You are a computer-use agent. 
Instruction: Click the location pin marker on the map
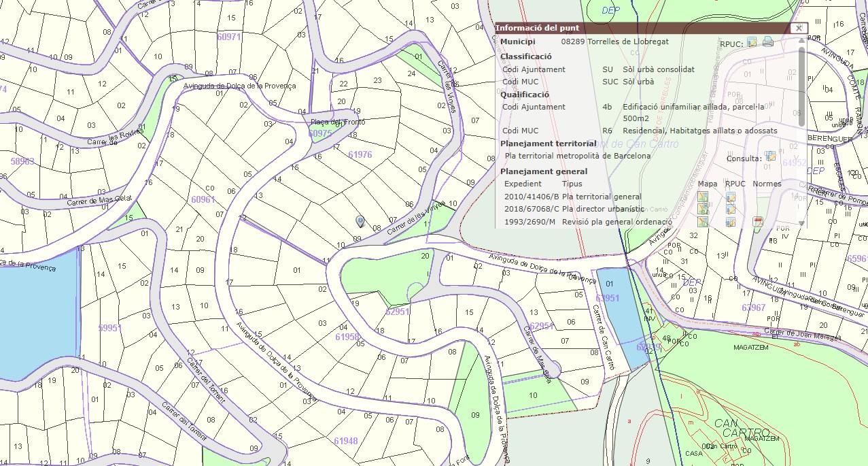point(360,221)
